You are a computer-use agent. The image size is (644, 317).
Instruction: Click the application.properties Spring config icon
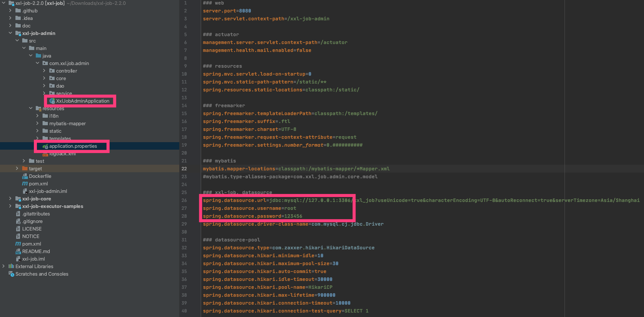pos(45,146)
